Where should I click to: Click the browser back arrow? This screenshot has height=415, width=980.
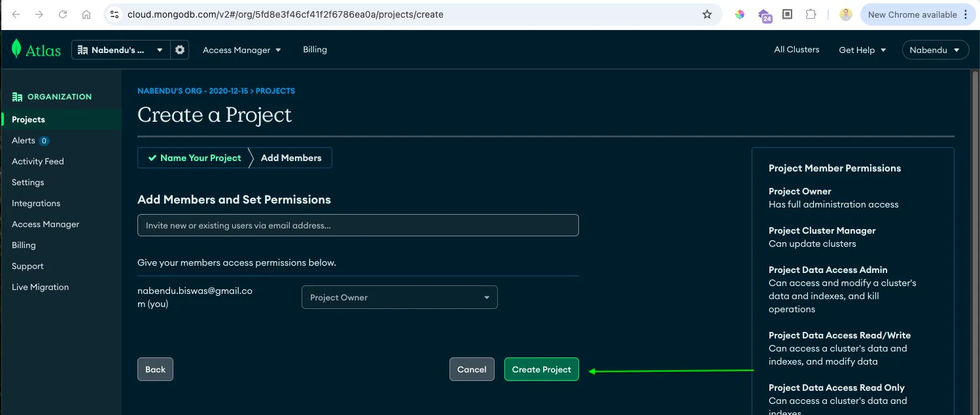[x=16, y=14]
